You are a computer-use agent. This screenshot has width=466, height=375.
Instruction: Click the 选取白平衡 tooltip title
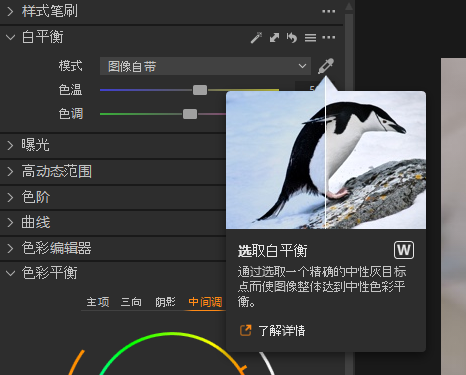(x=273, y=251)
